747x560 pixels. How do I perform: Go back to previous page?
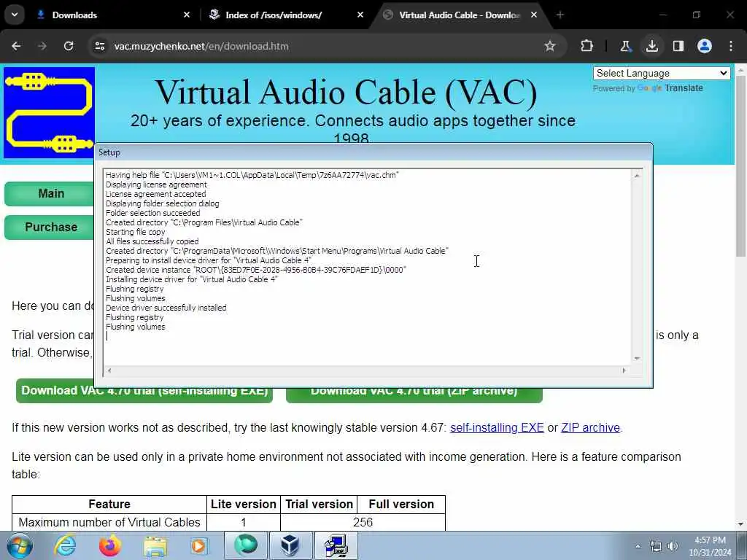click(16, 46)
